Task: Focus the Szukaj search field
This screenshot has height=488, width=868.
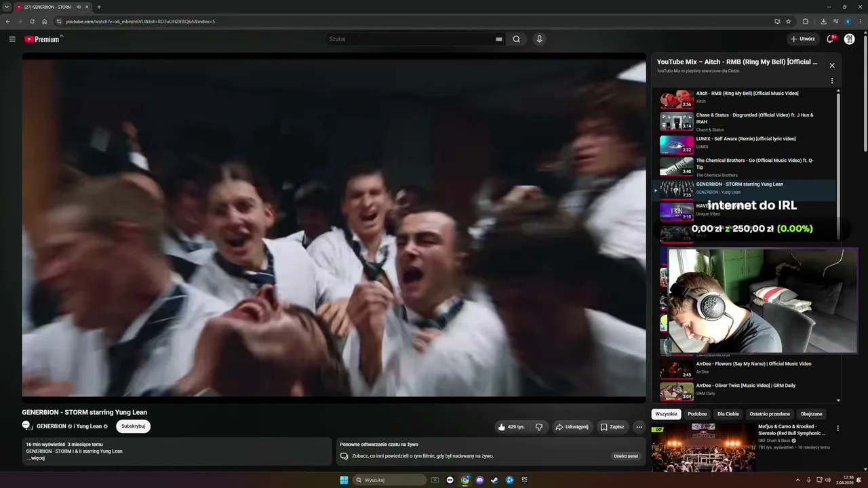Action: (x=410, y=39)
